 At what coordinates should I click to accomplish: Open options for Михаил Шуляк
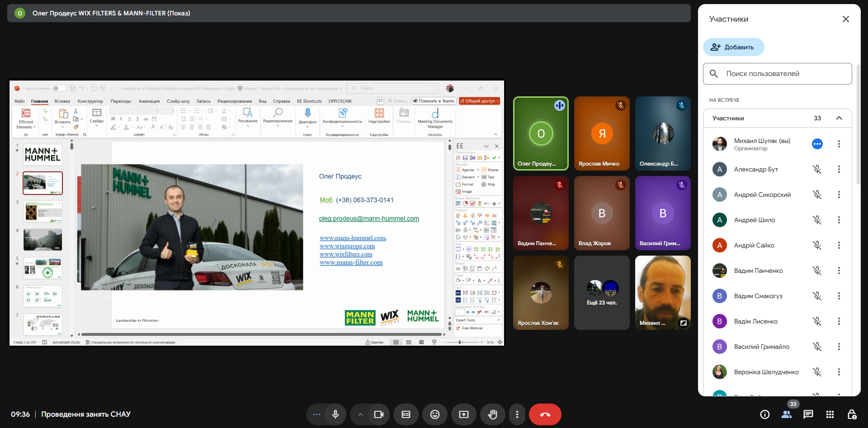839,144
